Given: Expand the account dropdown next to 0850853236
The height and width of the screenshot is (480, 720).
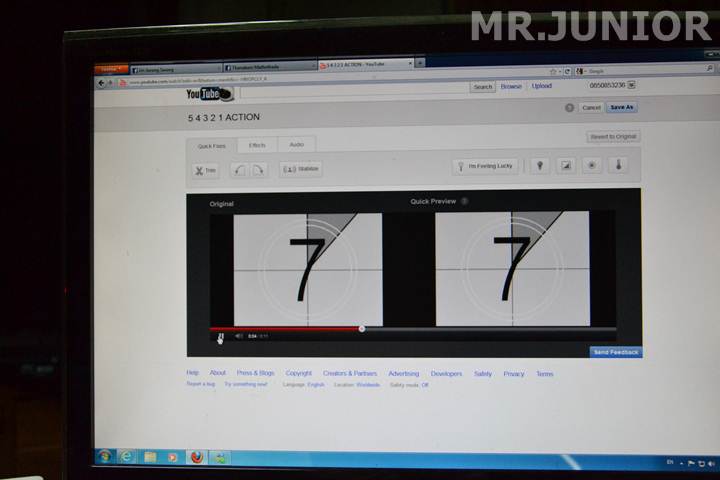Looking at the screenshot, I should point(632,85).
